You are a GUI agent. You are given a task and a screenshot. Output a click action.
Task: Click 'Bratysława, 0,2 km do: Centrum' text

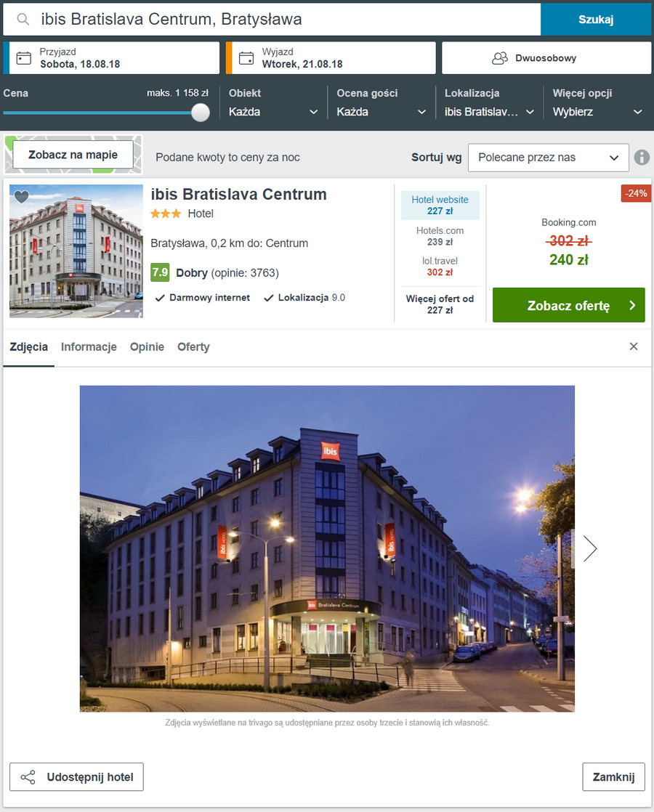tap(229, 243)
